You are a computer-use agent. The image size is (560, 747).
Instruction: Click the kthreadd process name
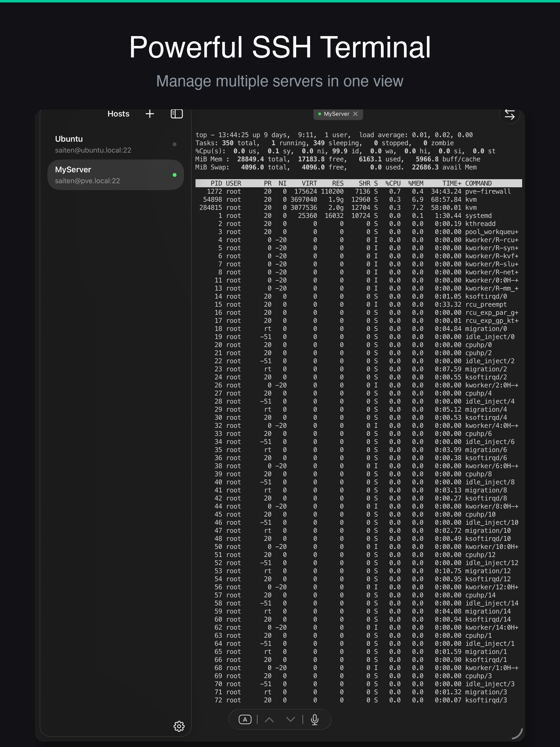[480, 224]
